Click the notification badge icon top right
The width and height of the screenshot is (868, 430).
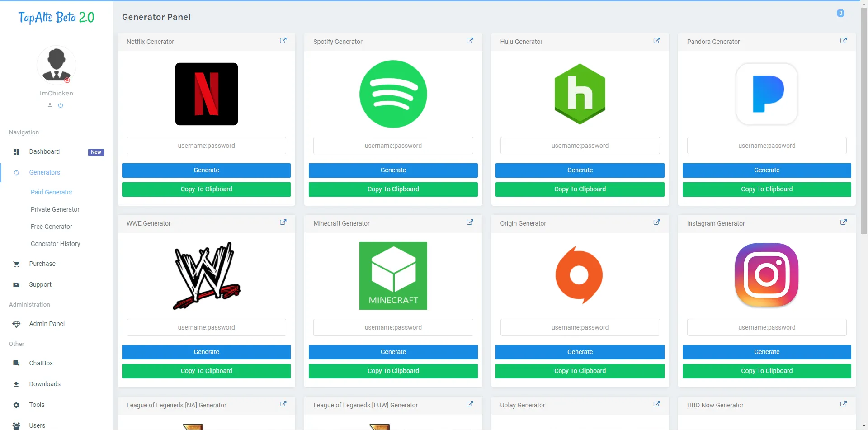coord(840,13)
